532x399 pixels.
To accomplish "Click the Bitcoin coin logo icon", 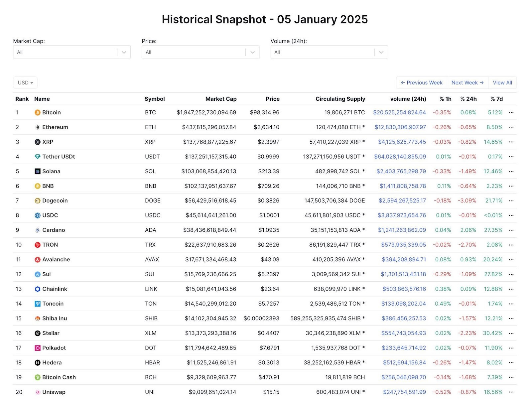I will [38, 113].
